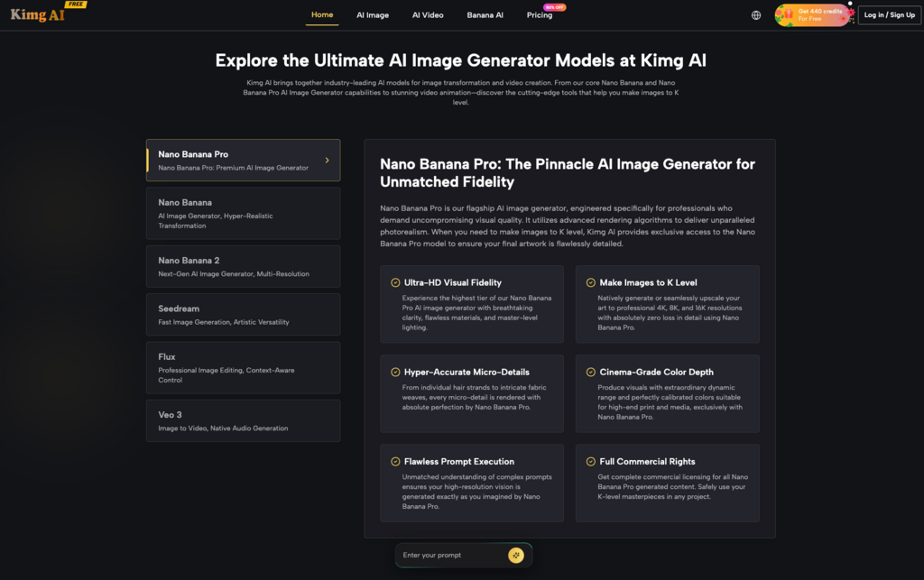Click the Kimg AI logo

point(38,14)
